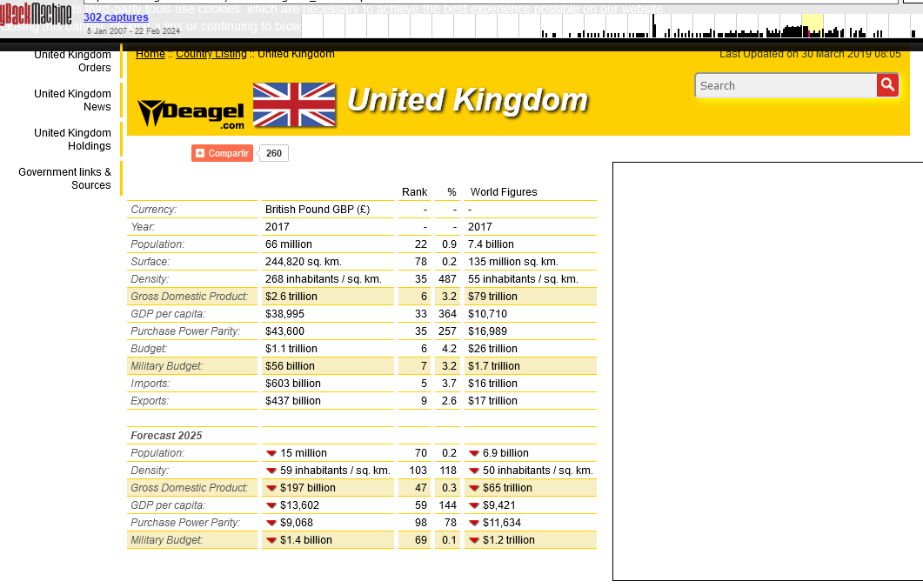The width and height of the screenshot is (923, 588).
Task: Click the 'United Kingdom' page title
Action: pos(467,100)
